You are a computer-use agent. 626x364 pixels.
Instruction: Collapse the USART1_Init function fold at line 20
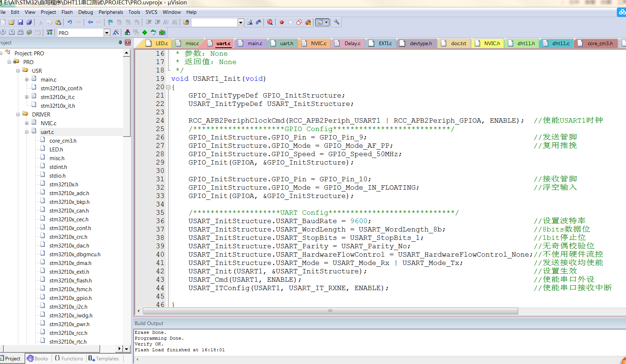pyautogui.click(x=168, y=87)
